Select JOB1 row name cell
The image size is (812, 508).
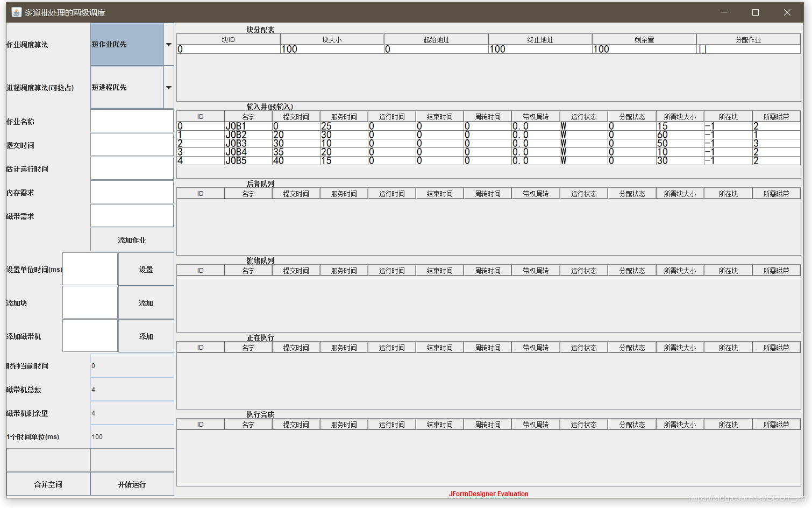(248, 126)
